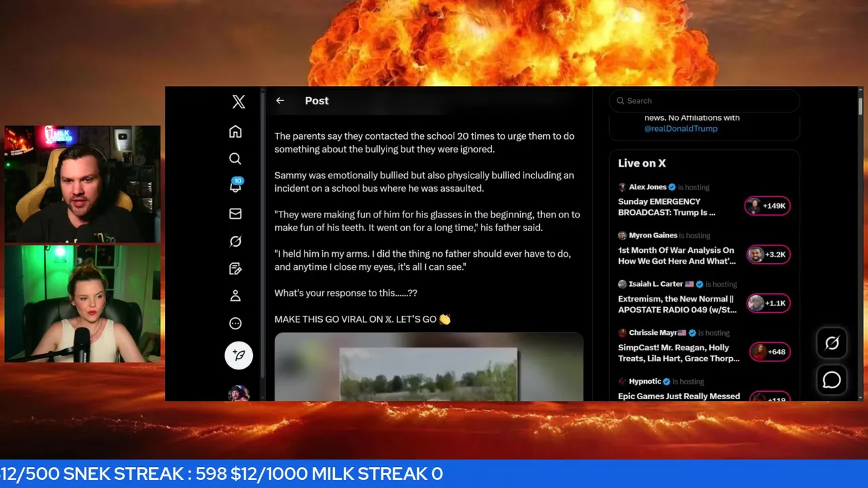Open Messages envelope icon
The width and height of the screenshot is (868, 488).
pos(235,213)
